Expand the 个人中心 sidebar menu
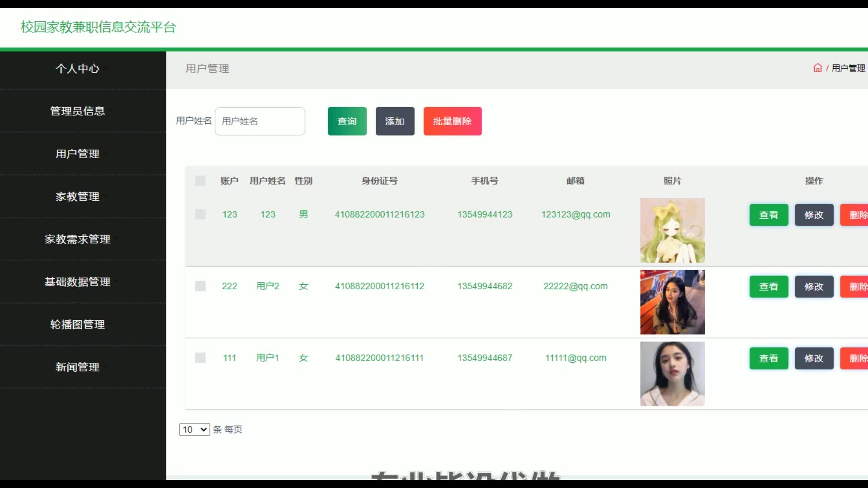Screen dimensions: 868x488 coord(77,69)
